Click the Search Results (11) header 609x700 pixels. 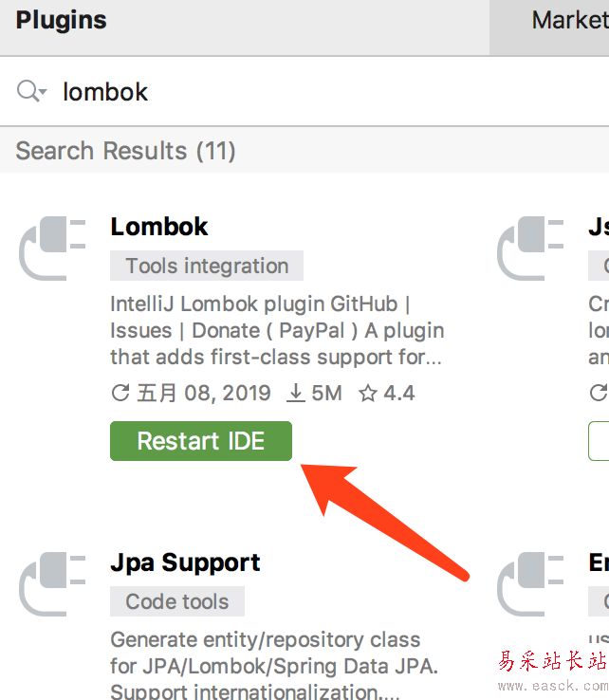click(x=125, y=151)
